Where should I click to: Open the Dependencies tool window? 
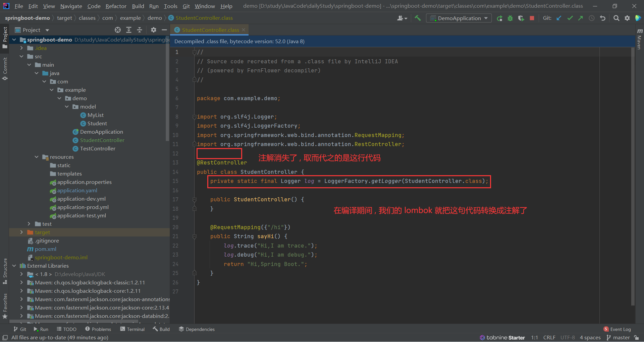[x=197, y=329]
